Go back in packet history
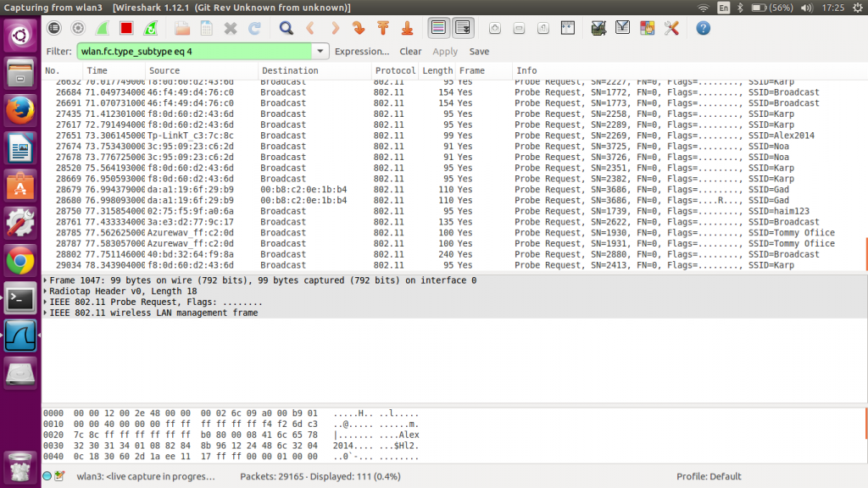Image resolution: width=868 pixels, height=488 pixels. point(310,28)
